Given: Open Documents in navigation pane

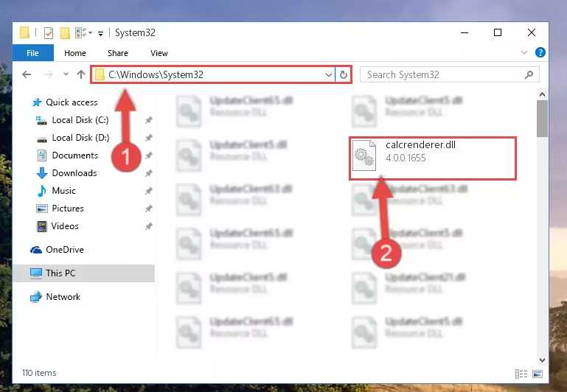Looking at the screenshot, I should click(x=75, y=155).
